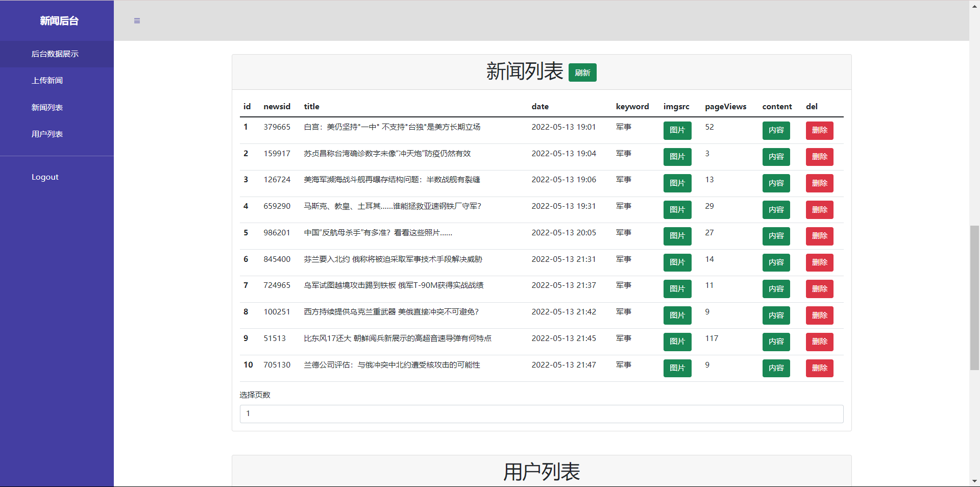Click pageViews value 117
The image size is (980, 487).
point(712,338)
